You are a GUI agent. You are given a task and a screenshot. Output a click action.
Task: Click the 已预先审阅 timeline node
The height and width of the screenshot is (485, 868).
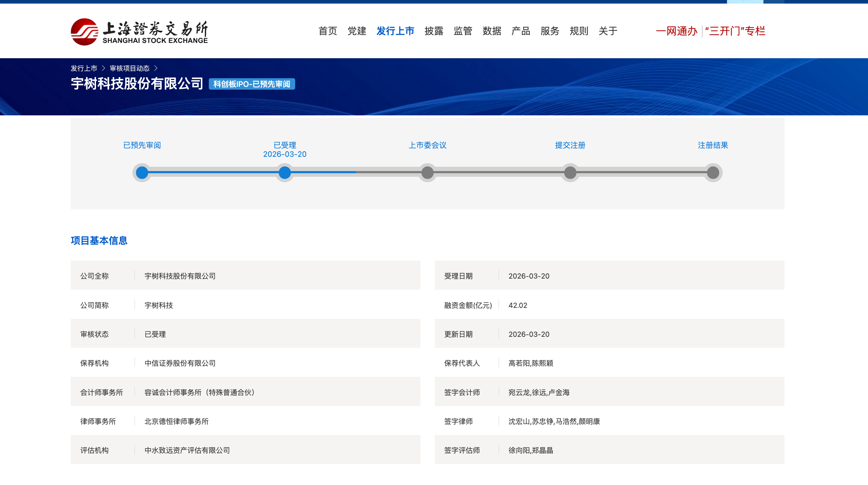(x=142, y=173)
